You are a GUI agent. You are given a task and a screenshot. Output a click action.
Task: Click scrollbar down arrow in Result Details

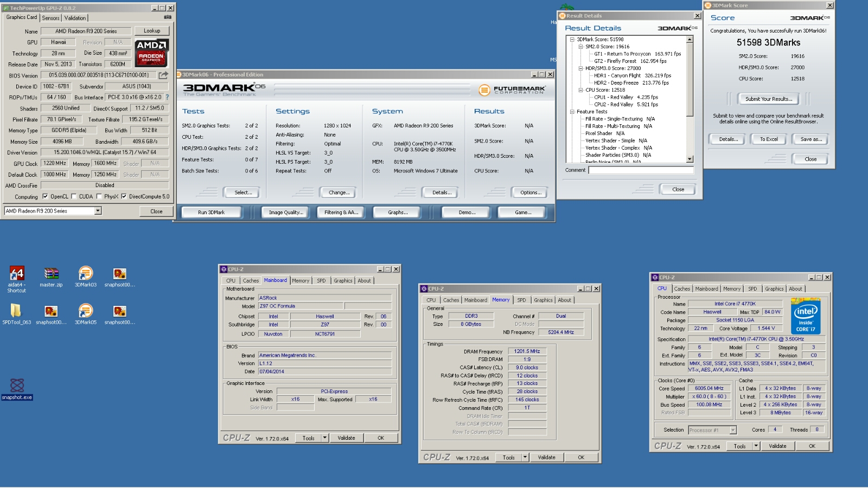coord(690,159)
